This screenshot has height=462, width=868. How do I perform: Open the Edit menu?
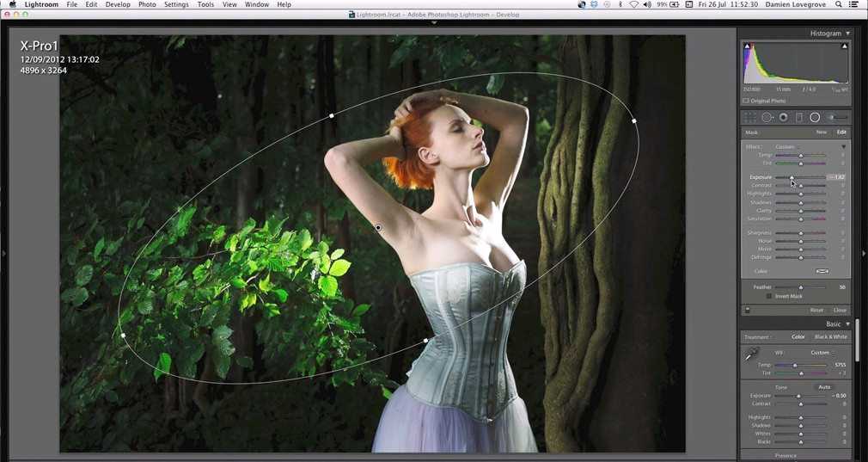91,4
